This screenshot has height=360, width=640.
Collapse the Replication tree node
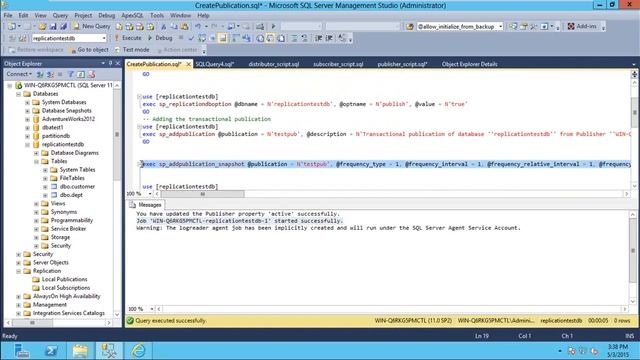[x=18, y=271]
